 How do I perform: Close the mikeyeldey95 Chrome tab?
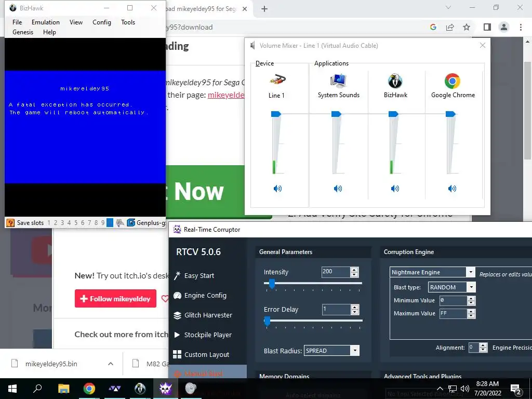245,9
